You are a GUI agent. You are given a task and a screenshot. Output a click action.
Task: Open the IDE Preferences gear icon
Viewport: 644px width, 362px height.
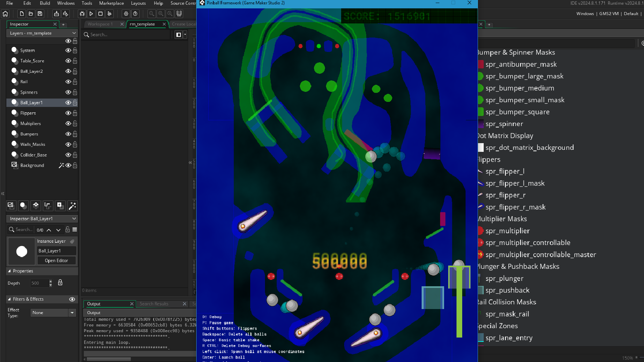tap(126, 14)
